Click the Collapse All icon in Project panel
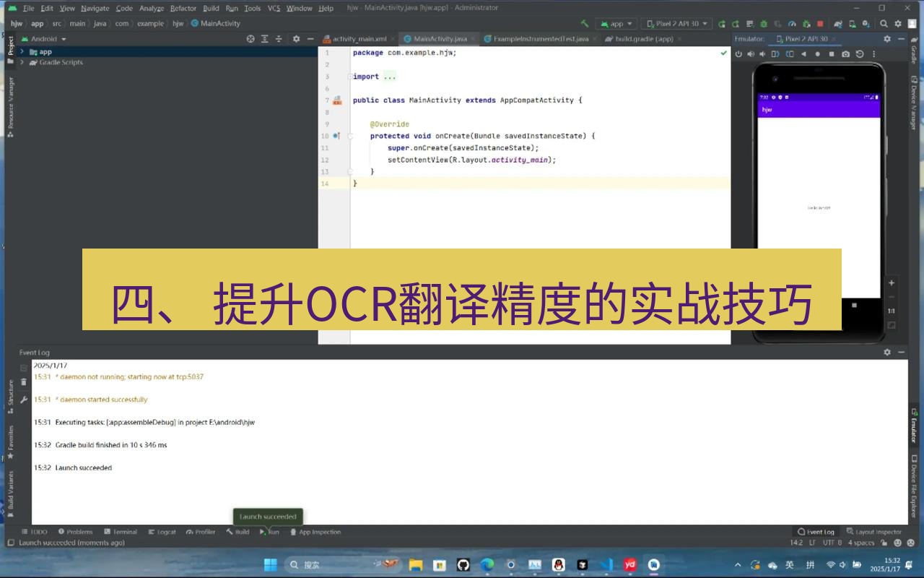This screenshot has height=578, width=924. [x=279, y=39]
